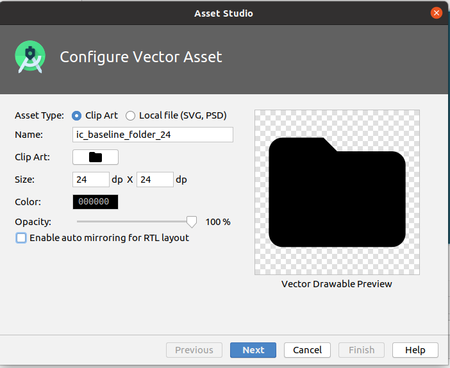Click the Cancel button
The image size is (450, 368).
point(307,350)
